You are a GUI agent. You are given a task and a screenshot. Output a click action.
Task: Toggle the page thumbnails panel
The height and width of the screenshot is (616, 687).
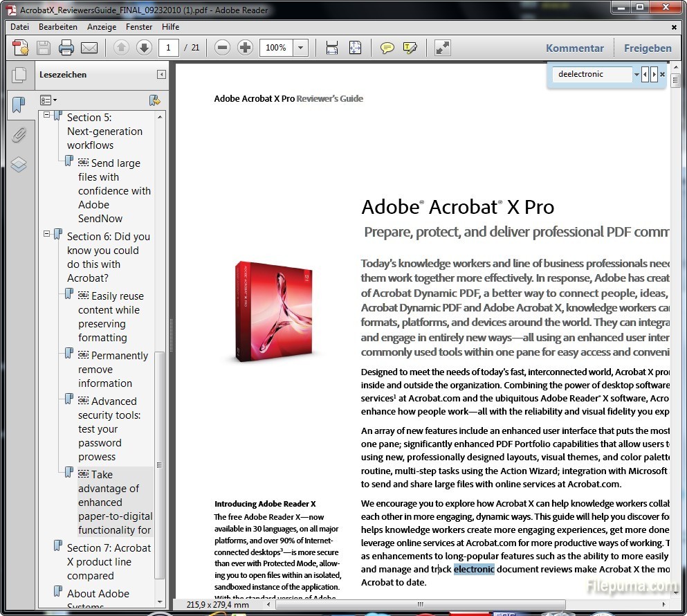(19, 75)
